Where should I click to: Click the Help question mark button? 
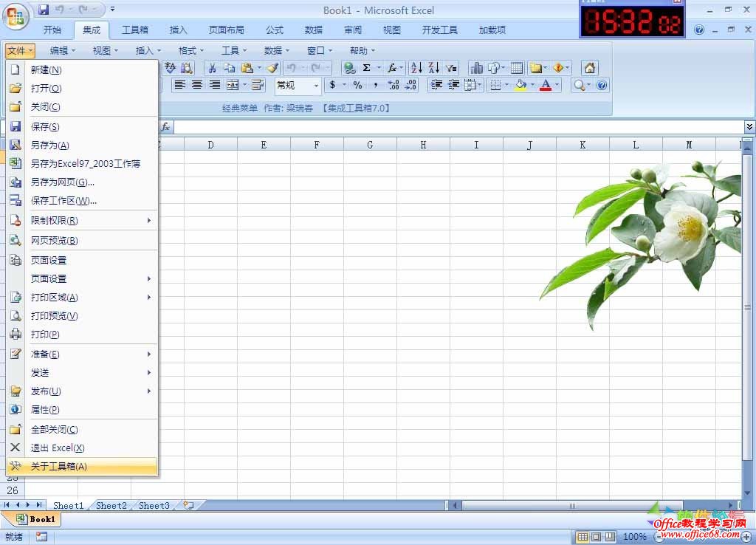[x=602, y=84]
